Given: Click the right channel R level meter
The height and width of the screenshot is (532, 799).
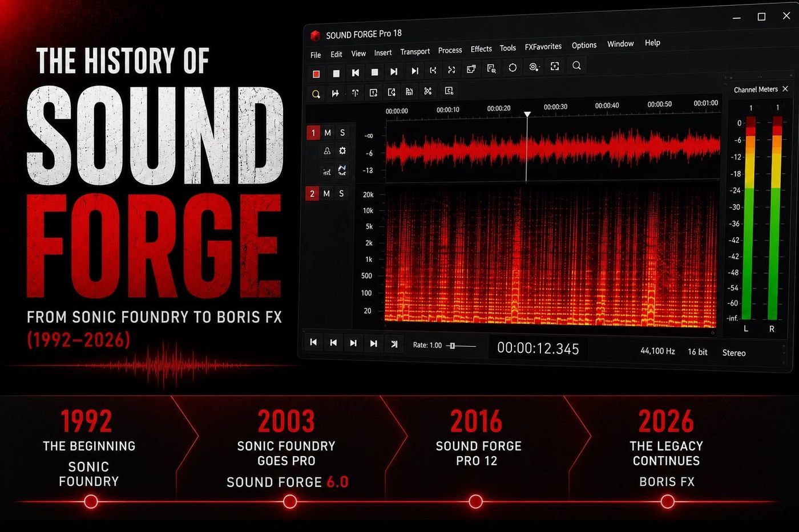Looking at the screenshot, I should pos(776,218).
